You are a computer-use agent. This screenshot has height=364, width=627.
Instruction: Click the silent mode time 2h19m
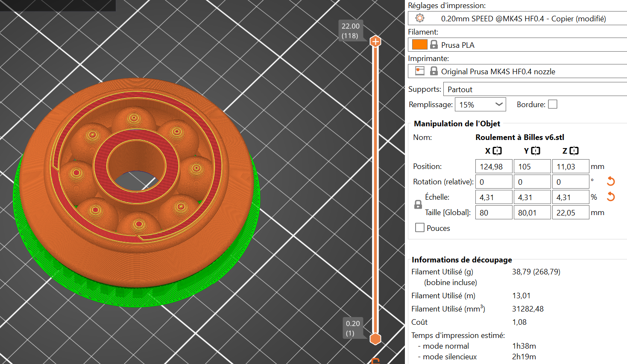click(x=524, y=356)
